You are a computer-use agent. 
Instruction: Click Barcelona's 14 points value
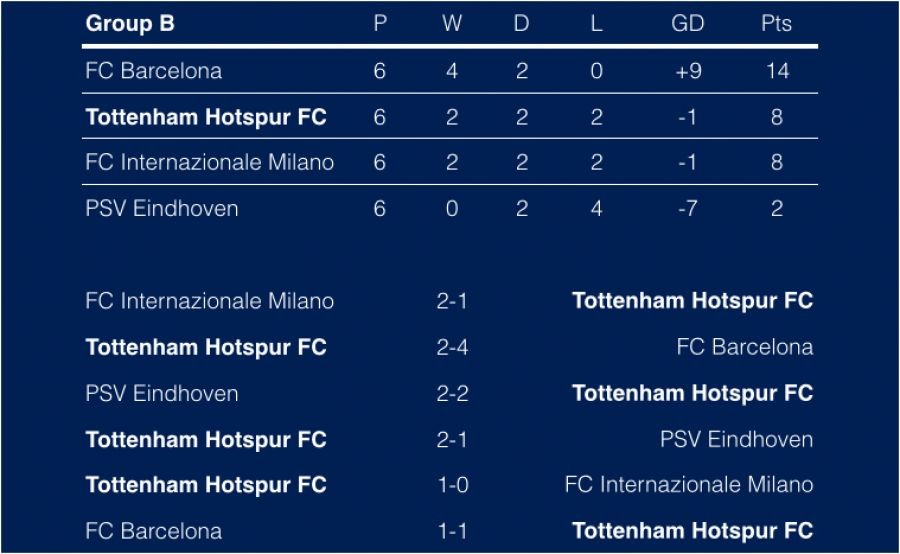tap(776, 71)
